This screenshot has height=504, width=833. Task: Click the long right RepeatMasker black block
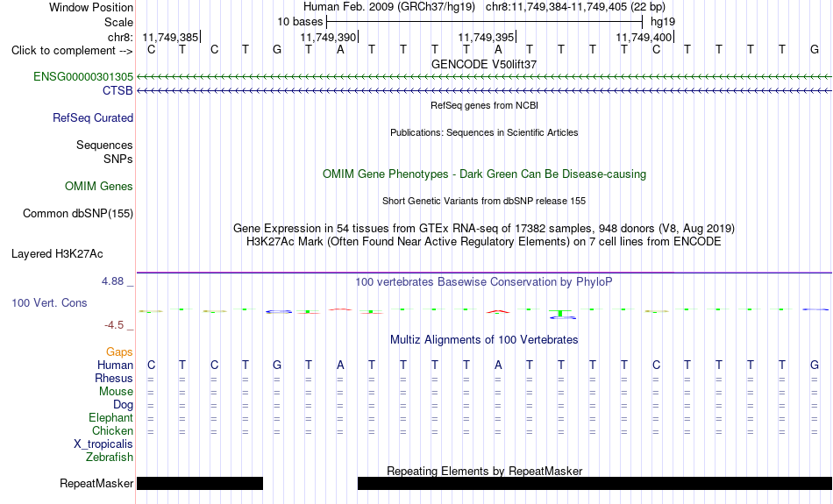[x=595, y=483]
